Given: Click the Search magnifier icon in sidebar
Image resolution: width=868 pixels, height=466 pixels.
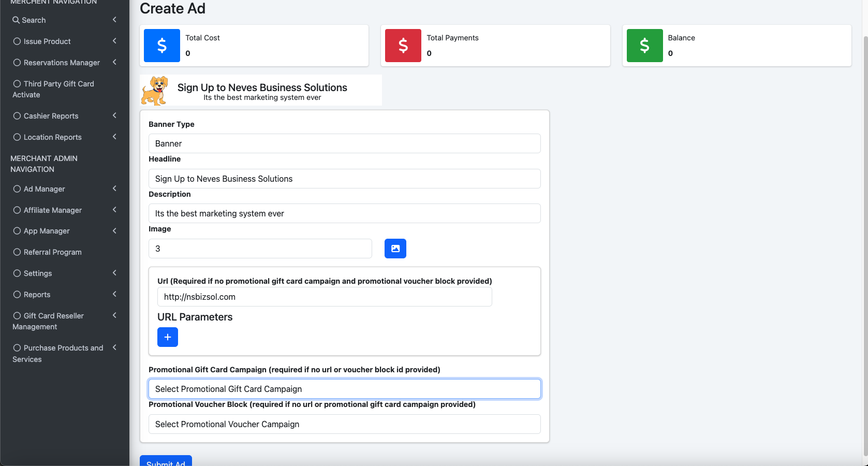Looking at the screenshot, I should pyautogui.click(x=16, y=20).
